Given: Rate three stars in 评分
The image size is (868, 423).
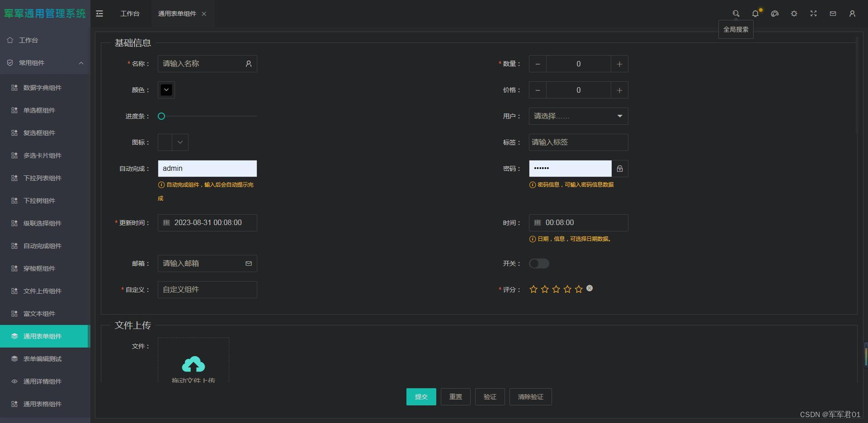Looking at the screenshot, I should [556, 289].
